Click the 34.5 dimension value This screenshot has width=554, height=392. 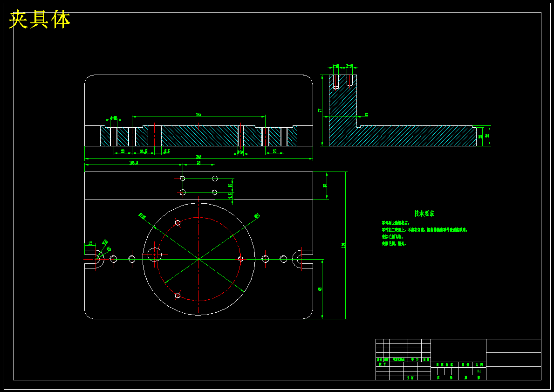pos(144,151)
